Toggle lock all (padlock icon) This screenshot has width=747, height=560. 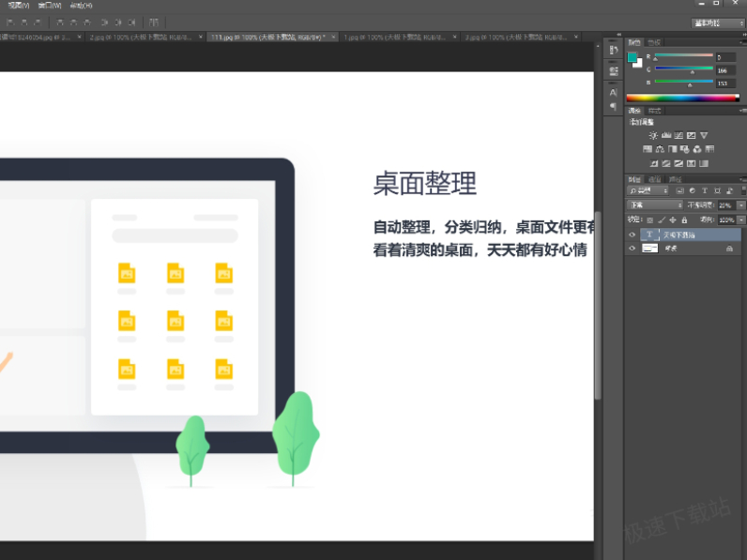click(684, 220)
